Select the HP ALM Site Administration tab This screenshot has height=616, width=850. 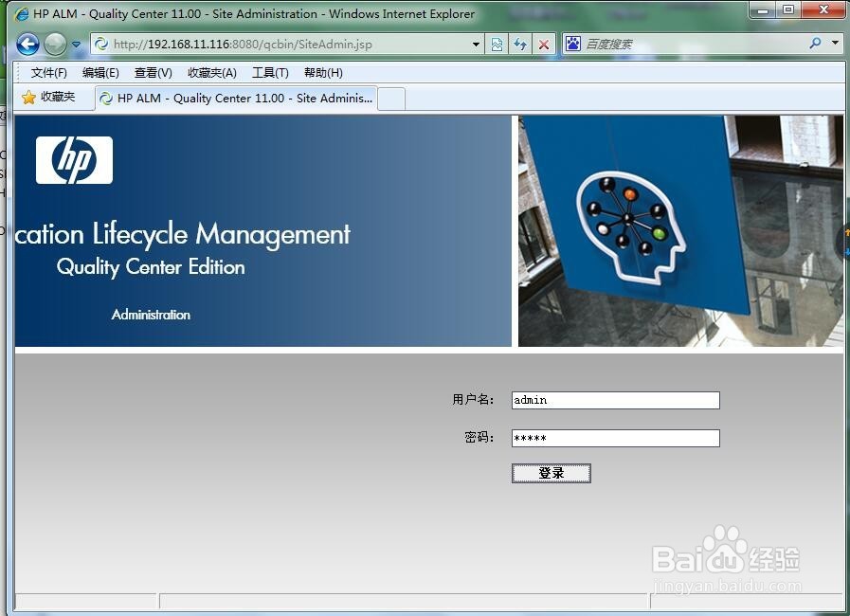coord(236,99)
